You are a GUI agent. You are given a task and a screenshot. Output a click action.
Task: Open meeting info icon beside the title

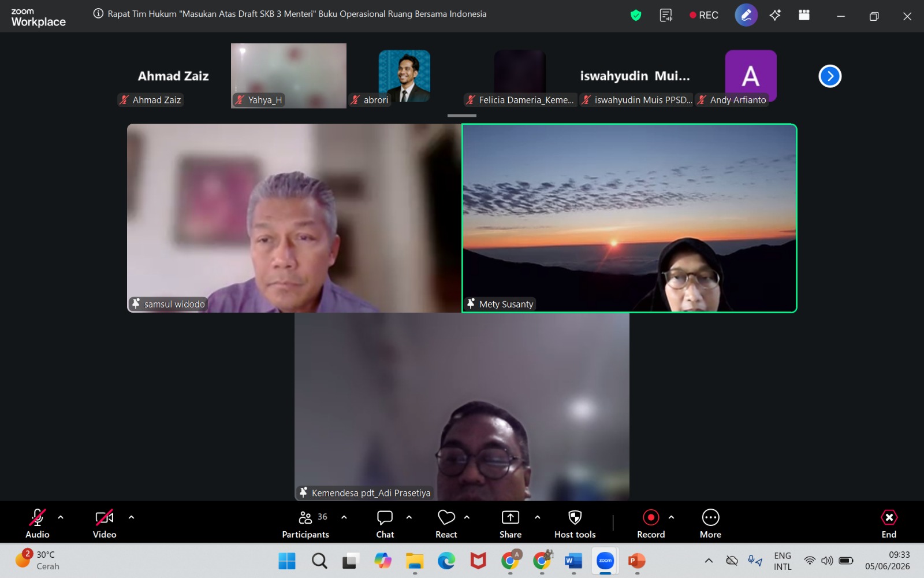[x=98, y=14]
